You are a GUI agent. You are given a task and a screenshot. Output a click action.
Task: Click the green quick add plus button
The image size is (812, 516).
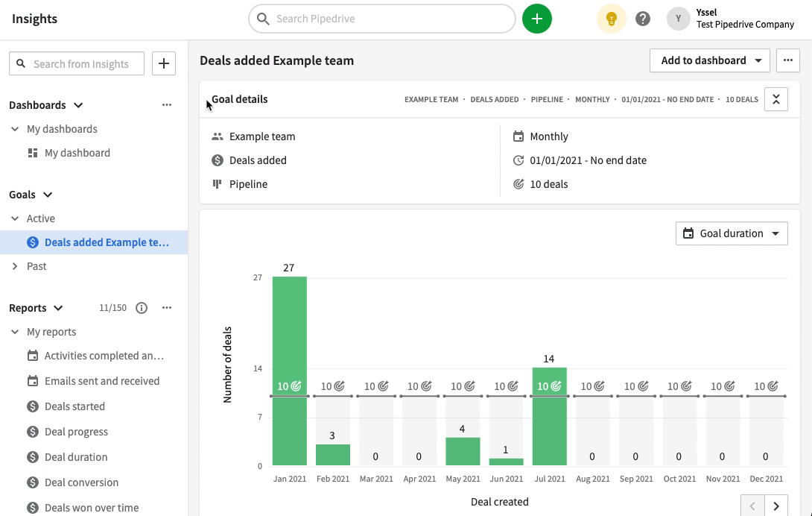click(x=537, y=19)
